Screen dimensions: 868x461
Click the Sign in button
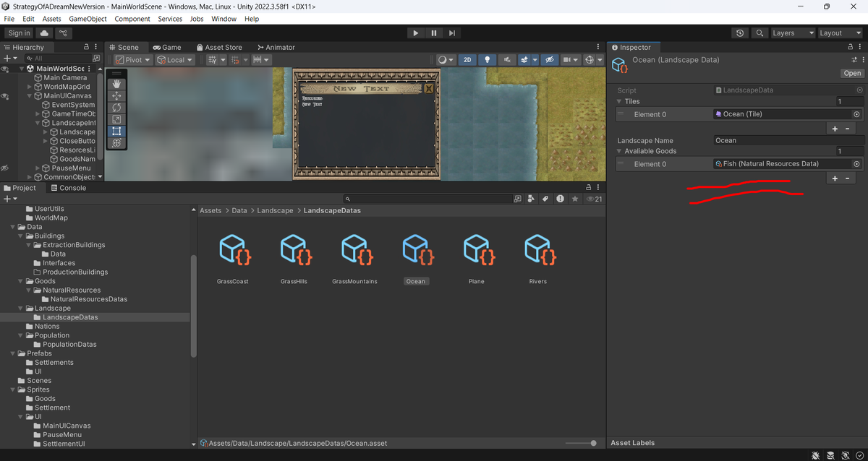[x=19, y=33]
